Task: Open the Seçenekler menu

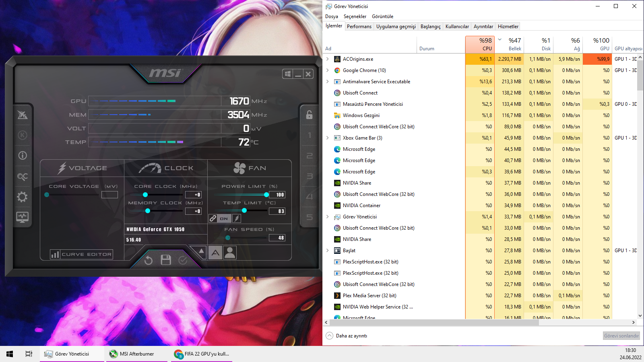Action: coord(355,16)
